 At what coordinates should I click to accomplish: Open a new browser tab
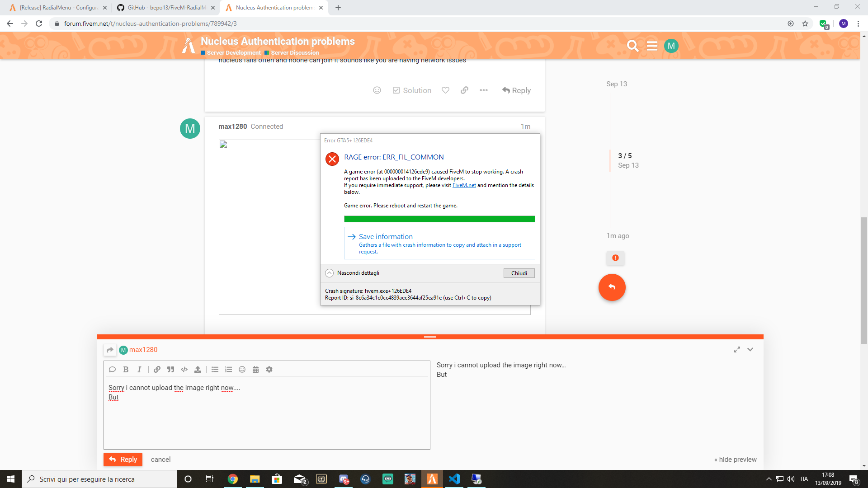(x=338, y=8)
